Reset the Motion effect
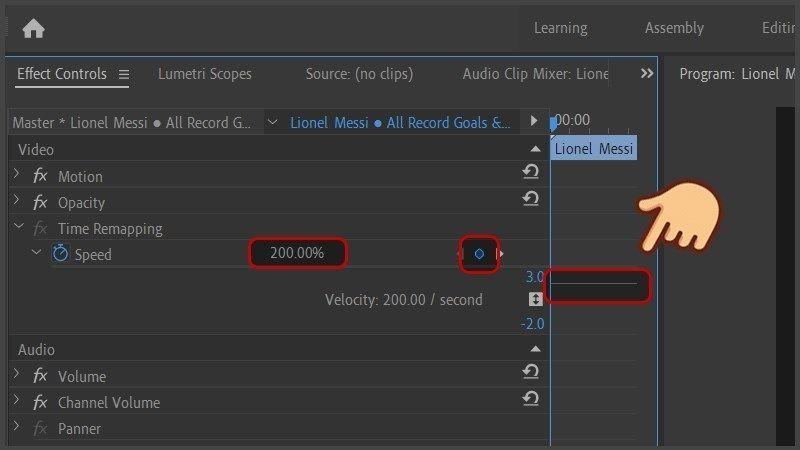Image resolution: width=800 pixels, height=450 pixels. coord(531,171)
